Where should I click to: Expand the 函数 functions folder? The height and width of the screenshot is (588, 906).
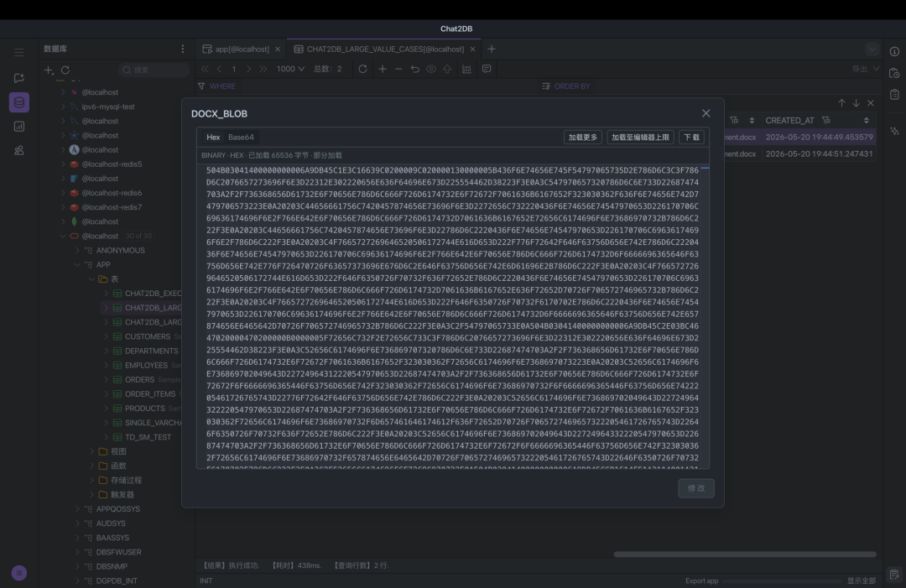point(92,466)
